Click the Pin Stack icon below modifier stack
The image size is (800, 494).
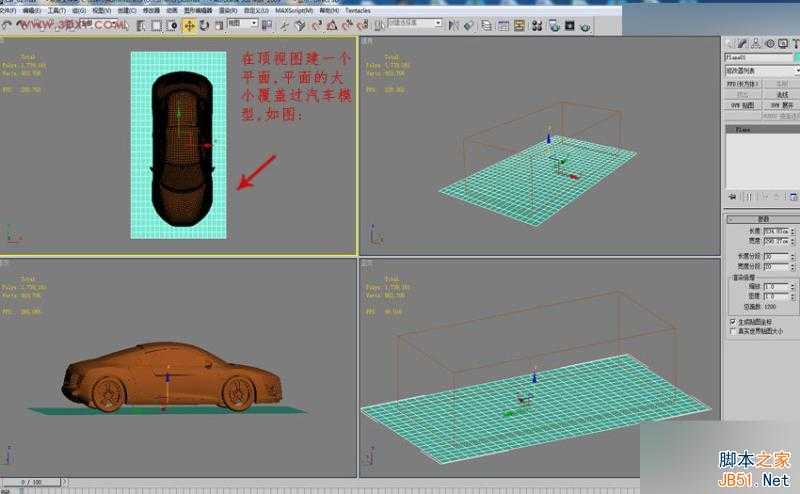coord(733,197)
